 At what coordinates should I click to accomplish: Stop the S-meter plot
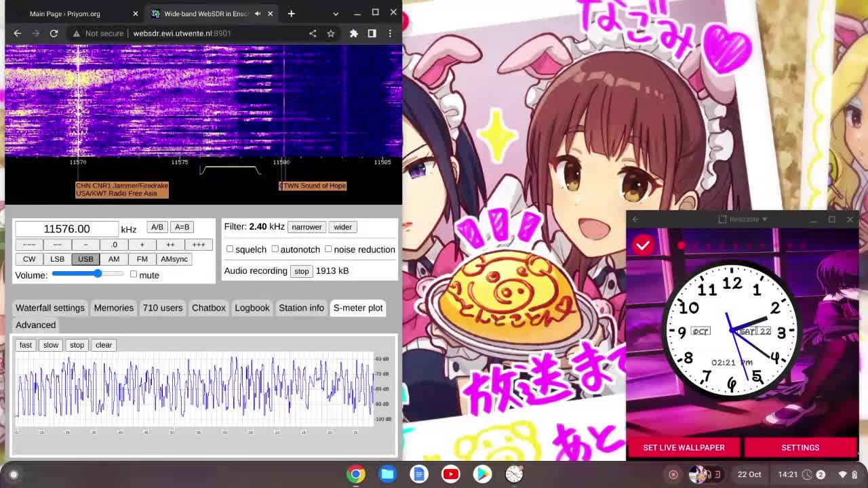[77, 345]
